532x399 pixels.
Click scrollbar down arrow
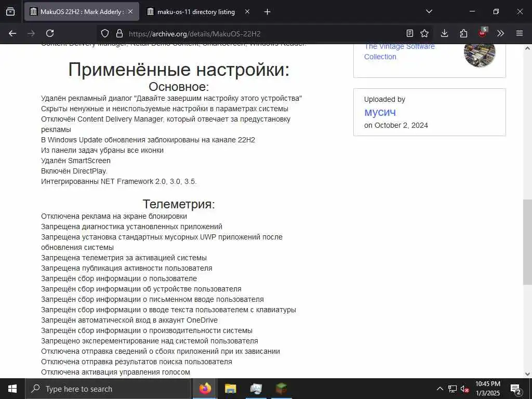527,374
